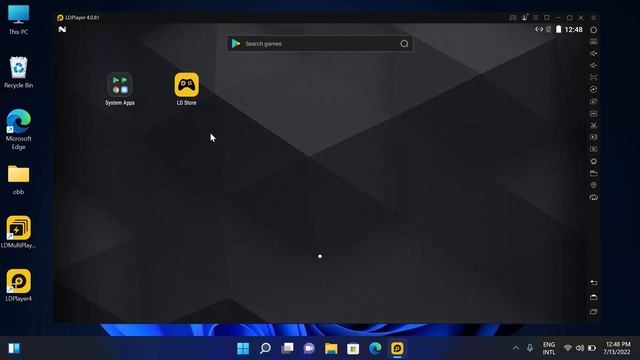The height and width of the screenshot is (360, 640).
Task: Click the Android home button in sidebar
Action: pos(593,297)
